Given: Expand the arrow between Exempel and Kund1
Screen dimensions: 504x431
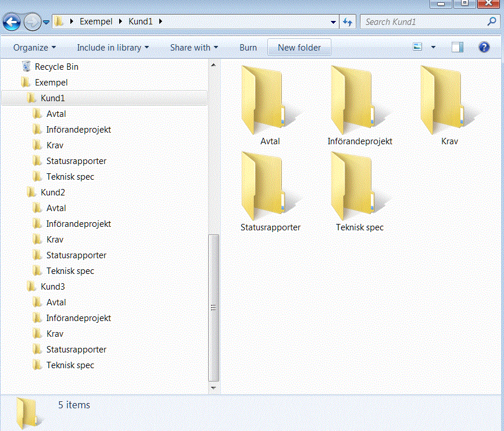Looking at the screenshot, I should (x=120, y=22).
